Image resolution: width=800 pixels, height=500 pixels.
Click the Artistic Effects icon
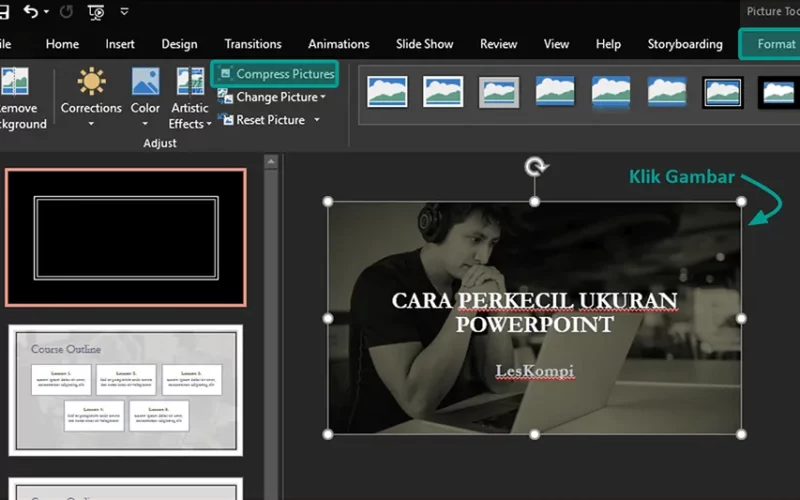pos(190,82)
